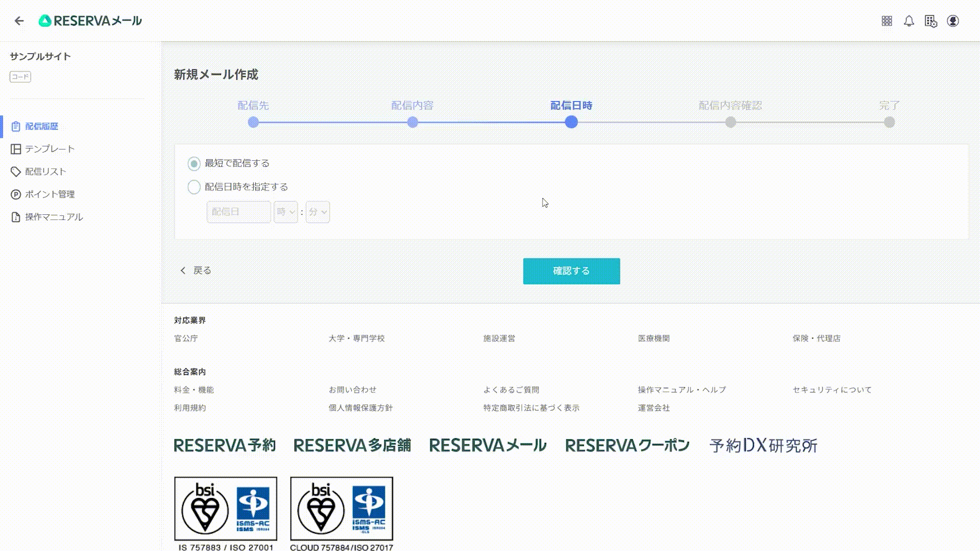980x551 pixels.
Task: Open the お問い合わせ footer link
Action: [353, 390]
